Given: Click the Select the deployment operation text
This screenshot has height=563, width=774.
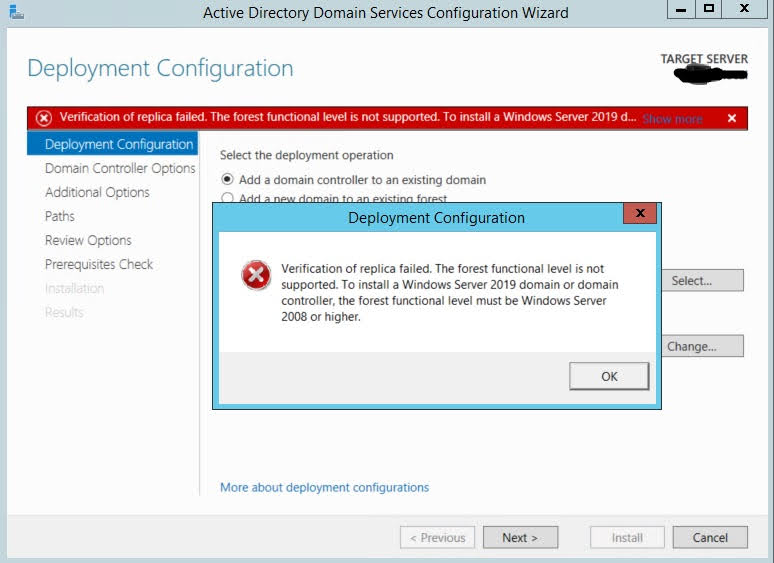Looking at the screenshot, I should point(307,155).
